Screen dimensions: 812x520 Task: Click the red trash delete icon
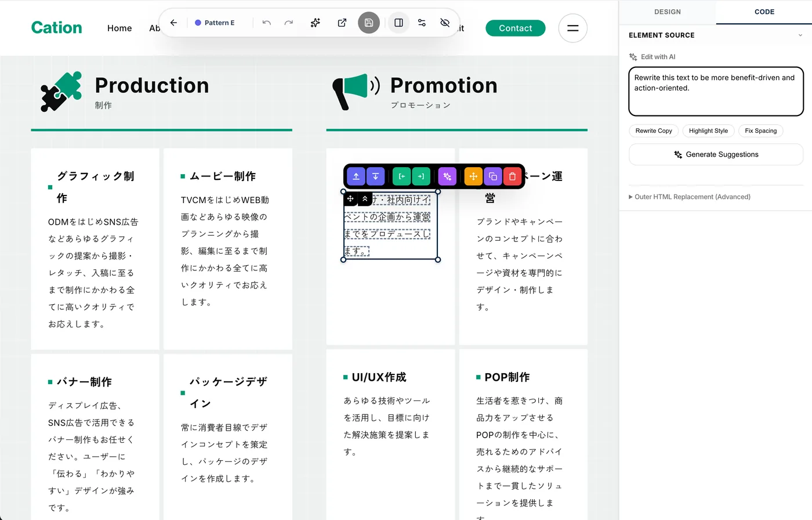tap(512, 176)
